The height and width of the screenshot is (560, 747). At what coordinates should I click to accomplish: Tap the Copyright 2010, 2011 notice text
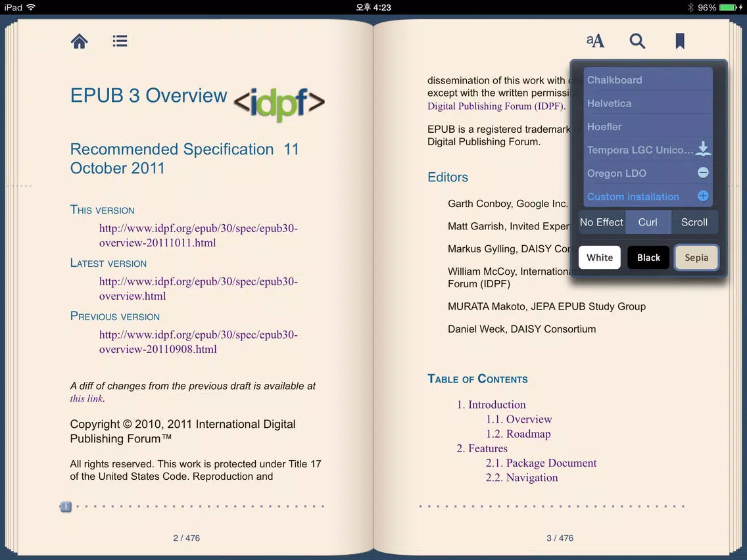coord(182,431)
